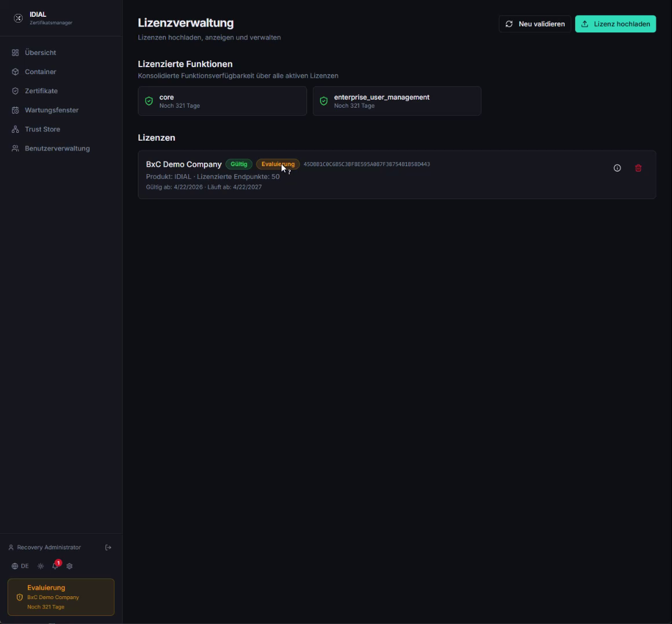
Task: Click the Übersicht dashboard icon
Action: pos(16,53)
